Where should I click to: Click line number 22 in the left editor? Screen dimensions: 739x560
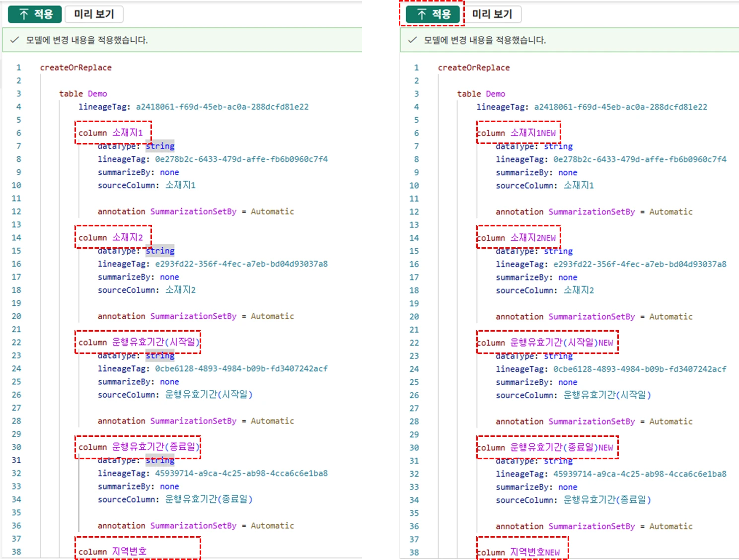pos(16,343)
